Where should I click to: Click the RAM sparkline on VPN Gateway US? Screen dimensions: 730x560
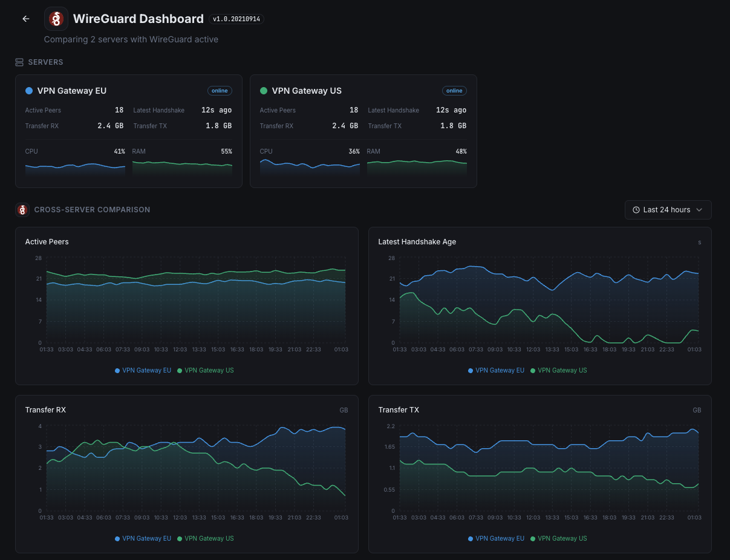click(417, 166)
